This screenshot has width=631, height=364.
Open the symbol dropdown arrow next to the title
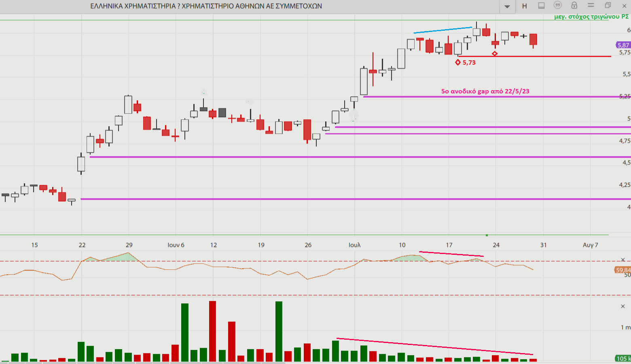click(507, 6)
